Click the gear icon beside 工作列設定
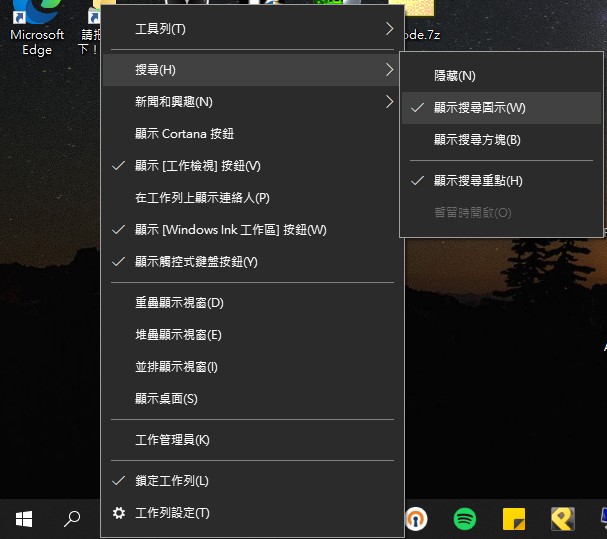Image resolution: width=607 pixels, height=539 pixels. click(119, 513)
